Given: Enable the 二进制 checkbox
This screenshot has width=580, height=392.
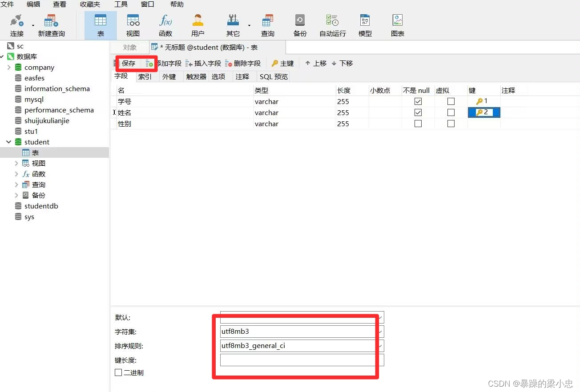Looking at the screenshot, I should click(x=118, y=372).
